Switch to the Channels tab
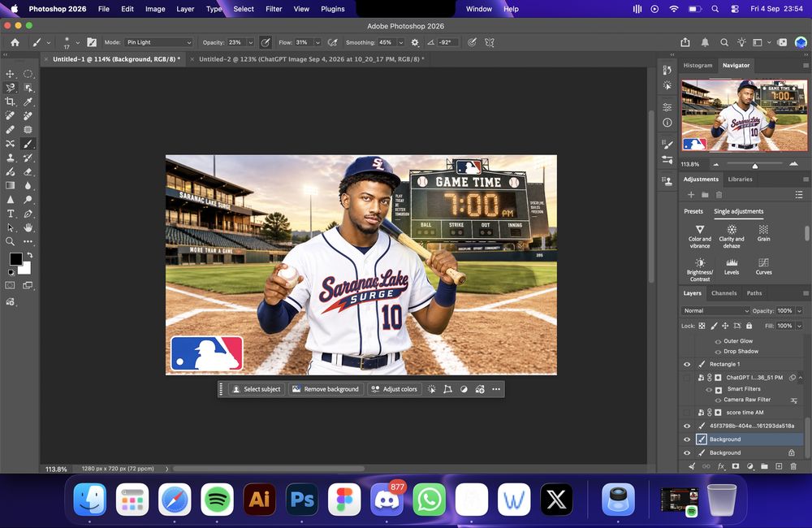812x528 pixels. click(723, 293)
